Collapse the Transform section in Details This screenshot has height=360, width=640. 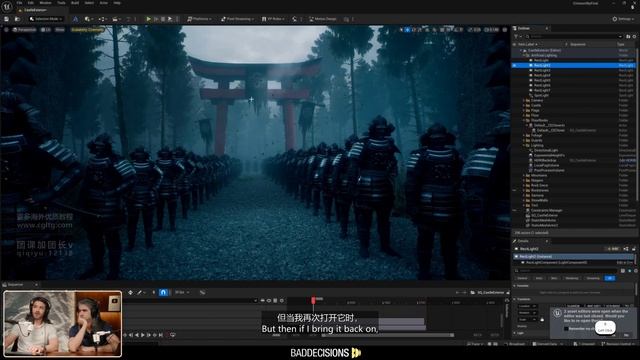coord(515,299)
